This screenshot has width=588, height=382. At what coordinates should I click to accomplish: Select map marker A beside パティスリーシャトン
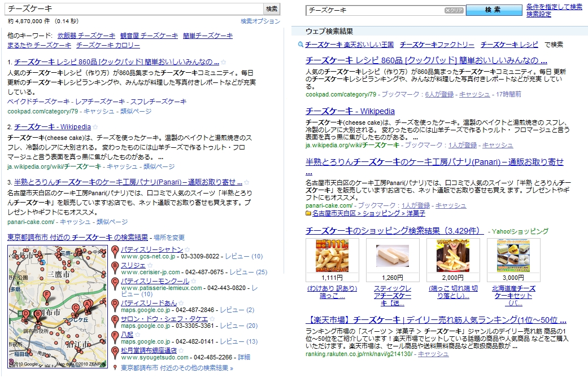(x=115, y=252)
